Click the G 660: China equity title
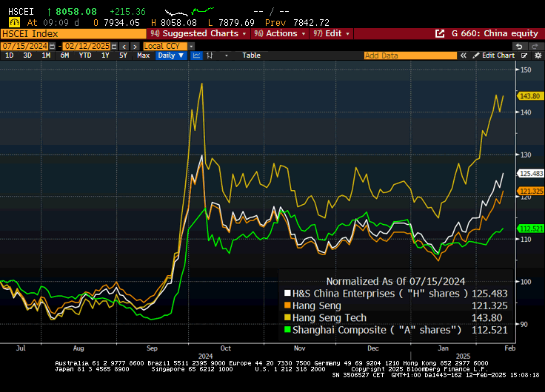Image resolution: width=545 pixels, height=392 pixels. tap(495, 34)
